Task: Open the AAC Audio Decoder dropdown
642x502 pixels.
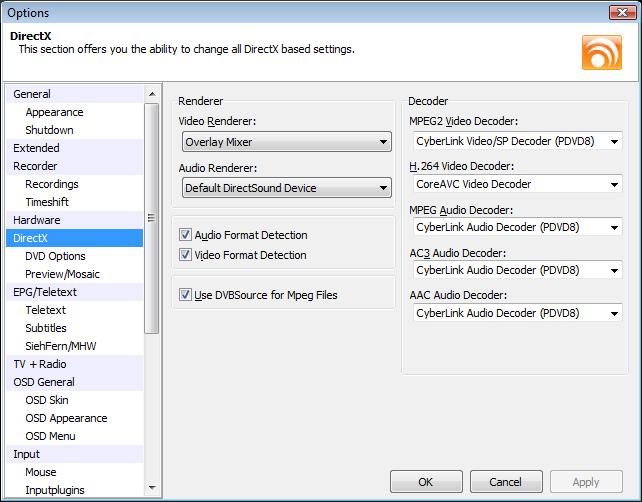Action: click(515, 313)
